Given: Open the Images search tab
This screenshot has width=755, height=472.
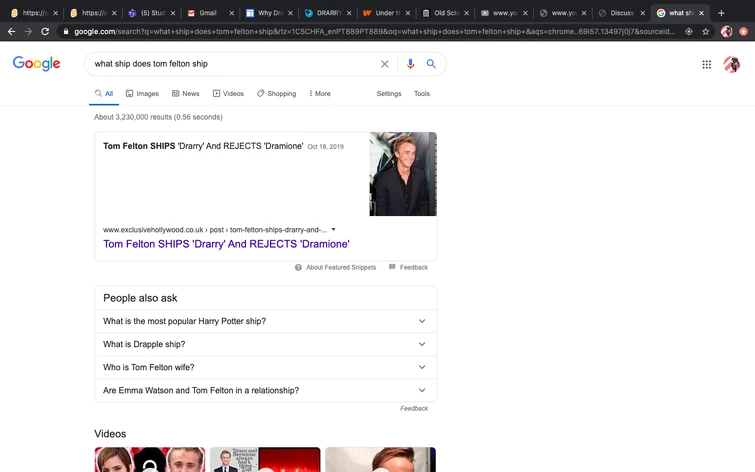Looking at the screenshot, I should 142,93.
